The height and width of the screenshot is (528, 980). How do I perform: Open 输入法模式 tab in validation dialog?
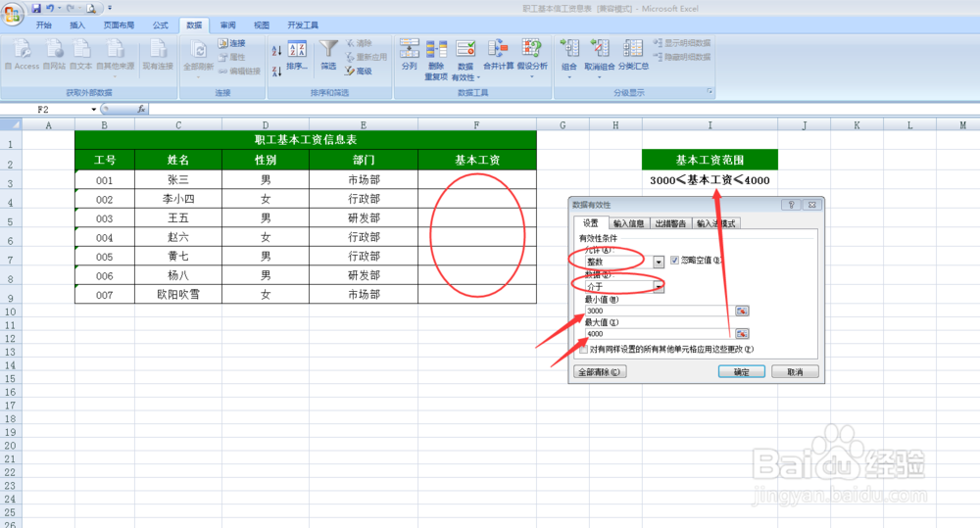[716, 223]
